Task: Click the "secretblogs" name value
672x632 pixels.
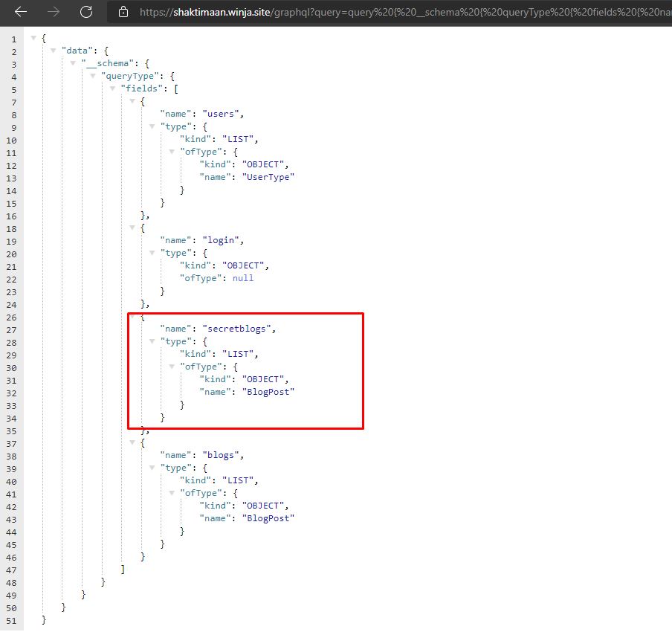Action: 236,329
